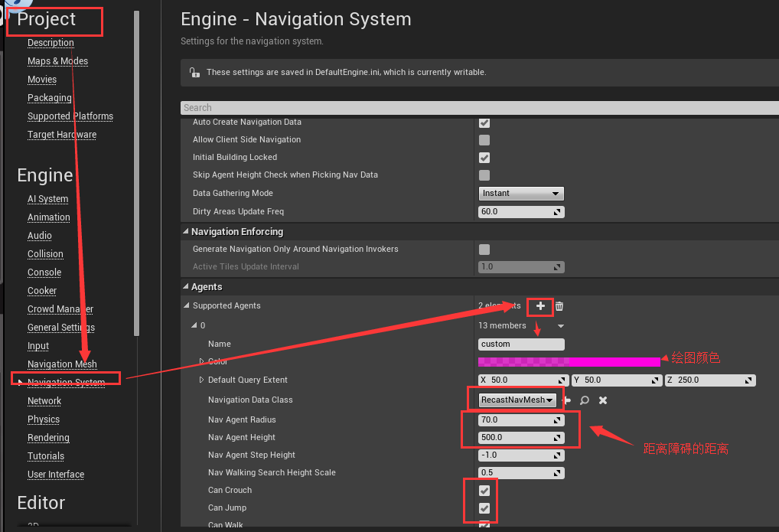The width and height of the screenshot is (779, 532).
Task: Browse to Navigation Data Class asset
Action: 585,400
